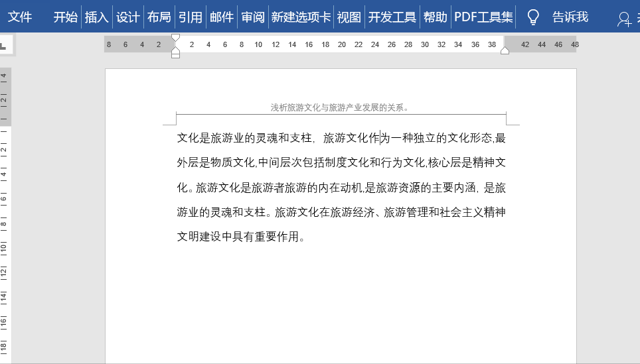Click the 告诉我 search box
The height and width of the screenshot is (364, 640).
570,17
